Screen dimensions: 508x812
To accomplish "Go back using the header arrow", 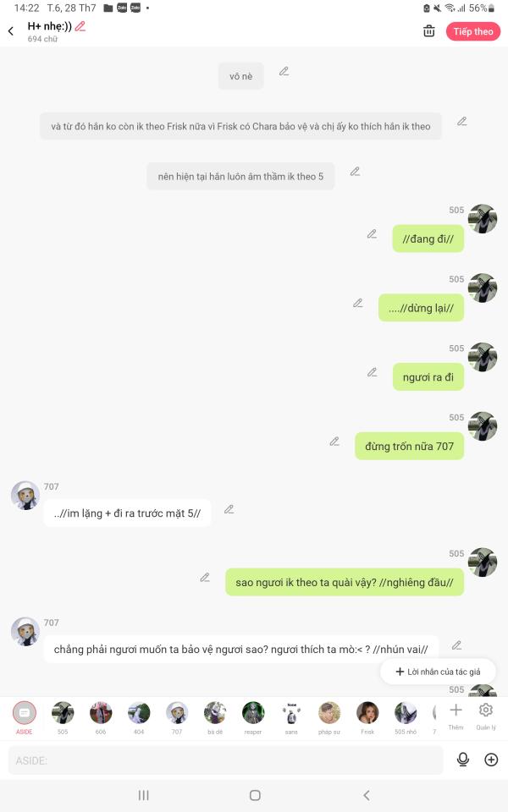I will click(x=11, y=31).
